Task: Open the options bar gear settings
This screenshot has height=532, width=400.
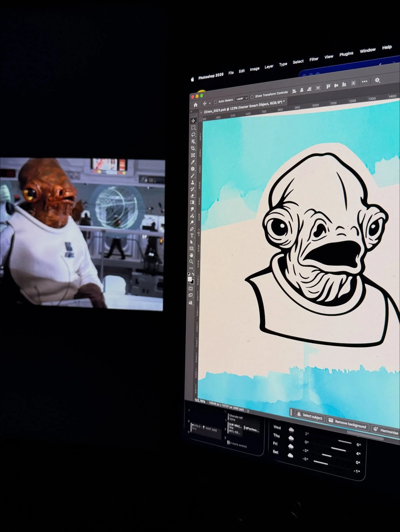Action: tap(377, 80)
